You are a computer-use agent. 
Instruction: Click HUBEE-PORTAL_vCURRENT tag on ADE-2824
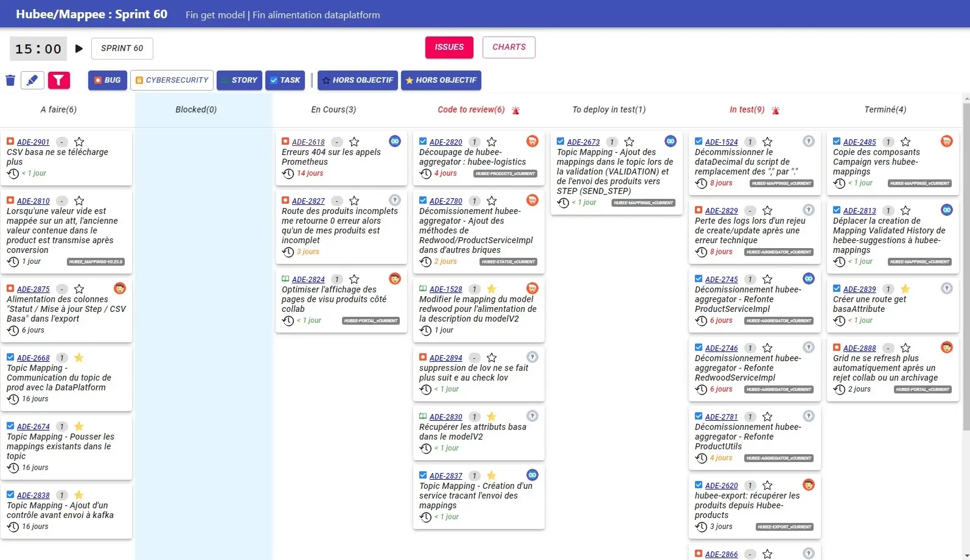[x=371, y=321]
